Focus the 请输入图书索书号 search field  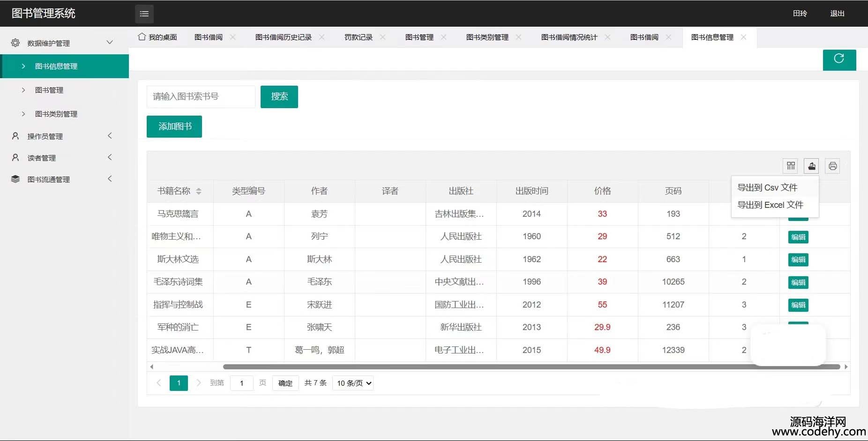201,96
